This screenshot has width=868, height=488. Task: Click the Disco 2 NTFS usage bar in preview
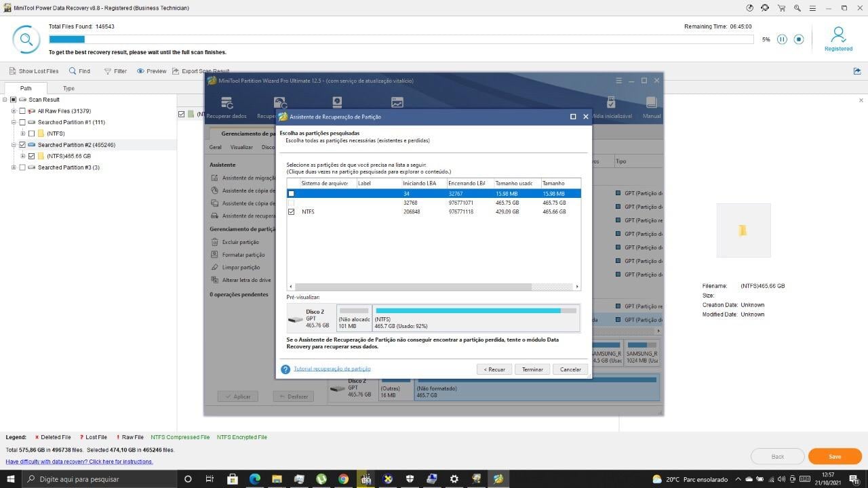(476, 310)
